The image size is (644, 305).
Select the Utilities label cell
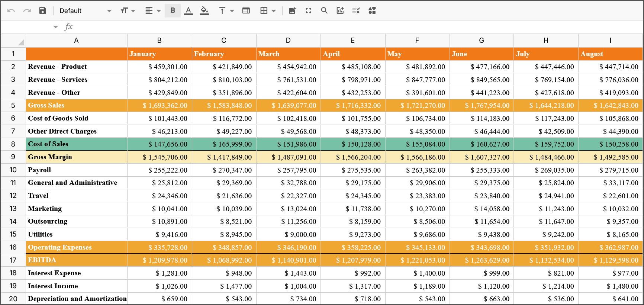pos(77,234)
